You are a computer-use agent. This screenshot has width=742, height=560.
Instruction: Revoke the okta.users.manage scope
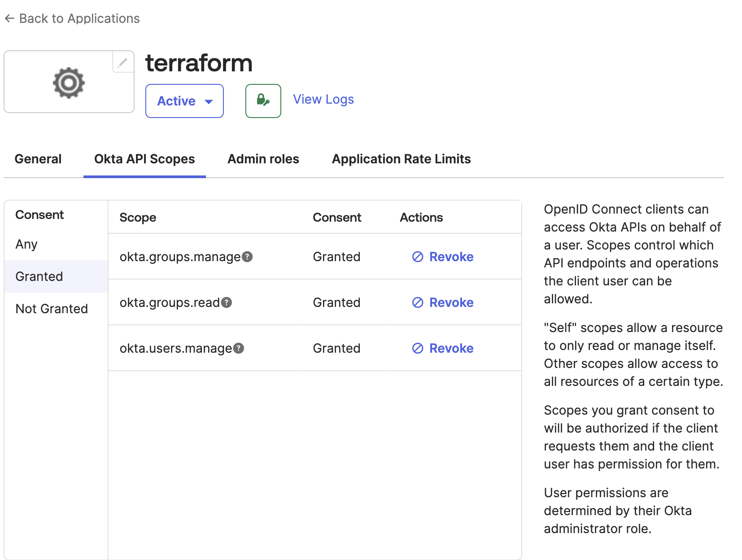pos(443,348)
